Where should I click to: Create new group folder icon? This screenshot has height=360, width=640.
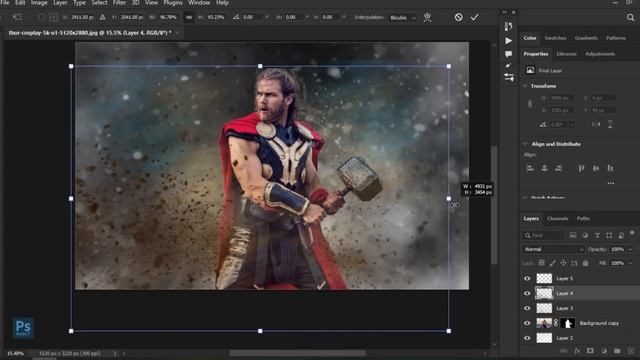pos(617,351)
